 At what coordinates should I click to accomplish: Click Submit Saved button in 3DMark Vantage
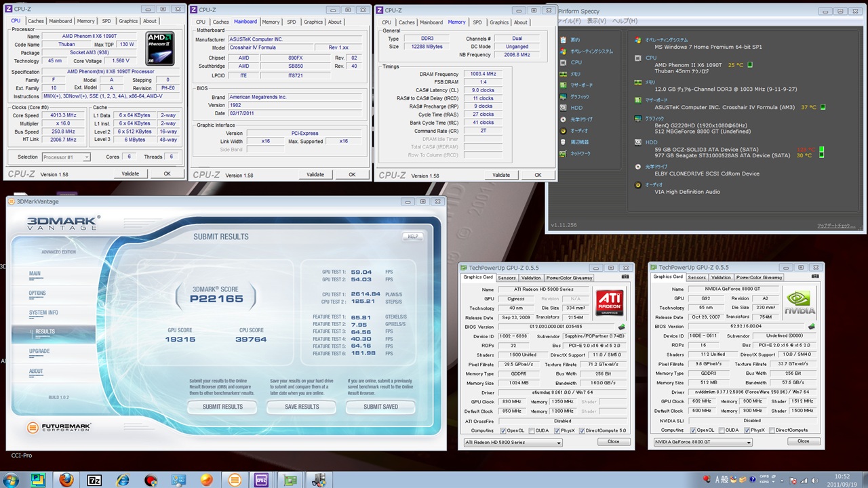click(x=380, y=407)
